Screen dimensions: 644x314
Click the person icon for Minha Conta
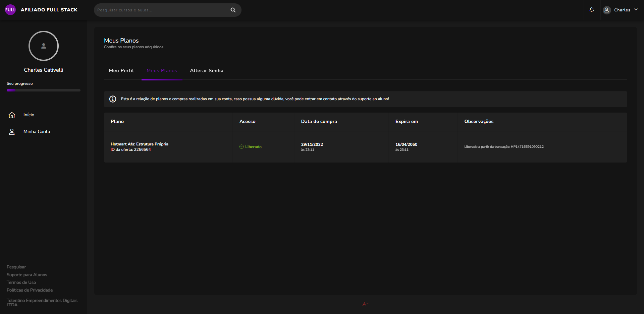pos(12,132)
